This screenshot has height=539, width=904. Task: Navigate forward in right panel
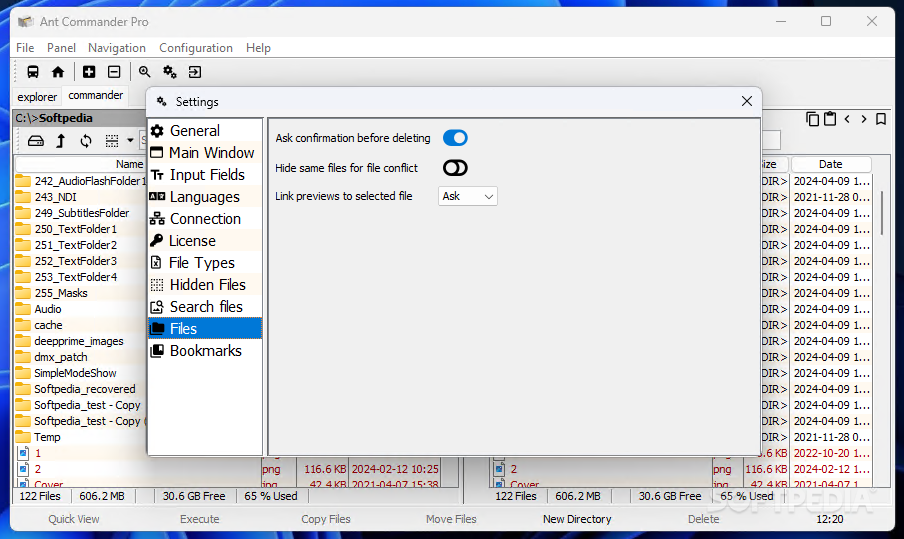[x=864, y=119]
